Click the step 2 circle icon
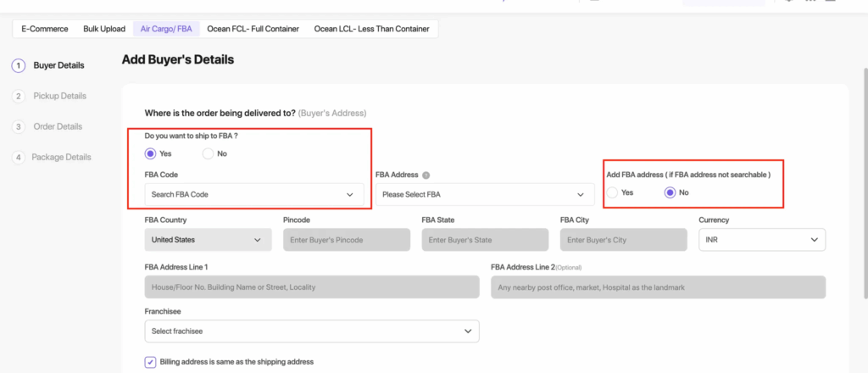868x373 pixels. (19, 97)
